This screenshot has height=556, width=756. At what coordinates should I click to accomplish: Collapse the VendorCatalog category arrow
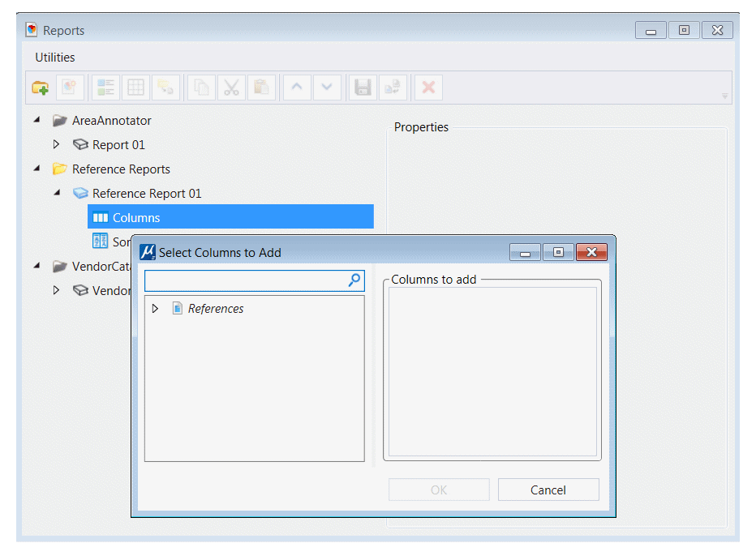[37, 266]
